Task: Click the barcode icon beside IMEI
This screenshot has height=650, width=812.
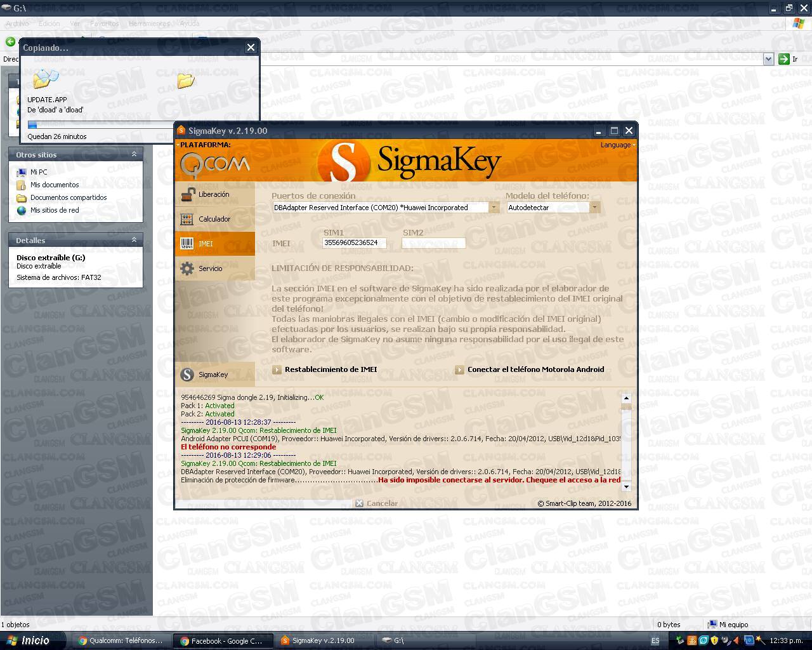Action: pos(187,244)
